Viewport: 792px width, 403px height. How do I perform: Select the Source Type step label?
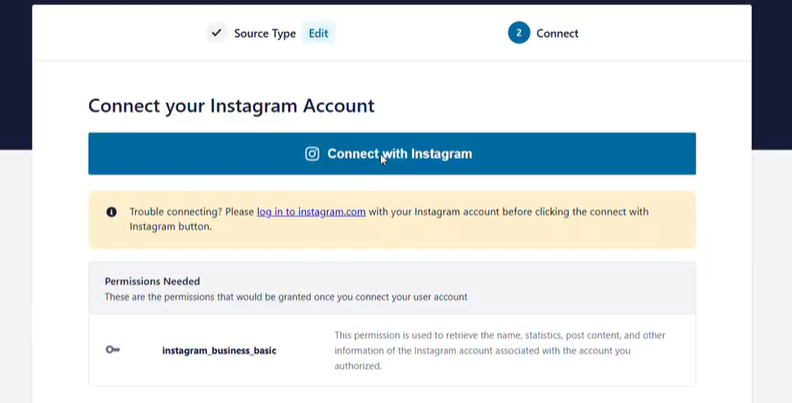coord(265,33)
